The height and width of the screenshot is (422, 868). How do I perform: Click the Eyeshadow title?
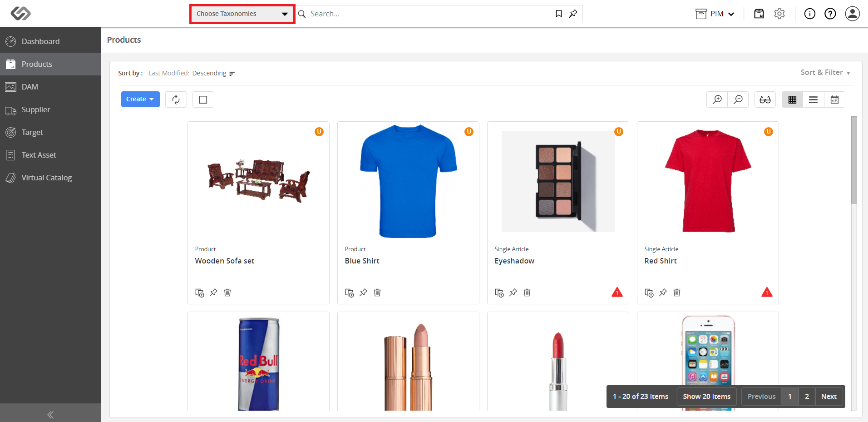click(514, 261)
